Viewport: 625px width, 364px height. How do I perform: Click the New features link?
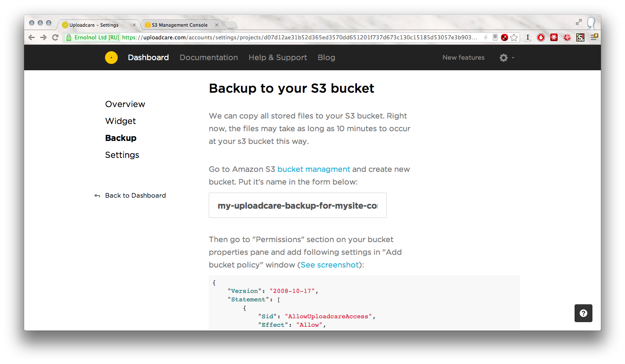pos(463,58)
